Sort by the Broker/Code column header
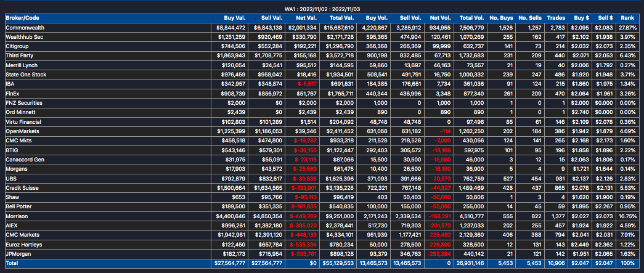This screenshot has height=273, width=644. point(22,18)
